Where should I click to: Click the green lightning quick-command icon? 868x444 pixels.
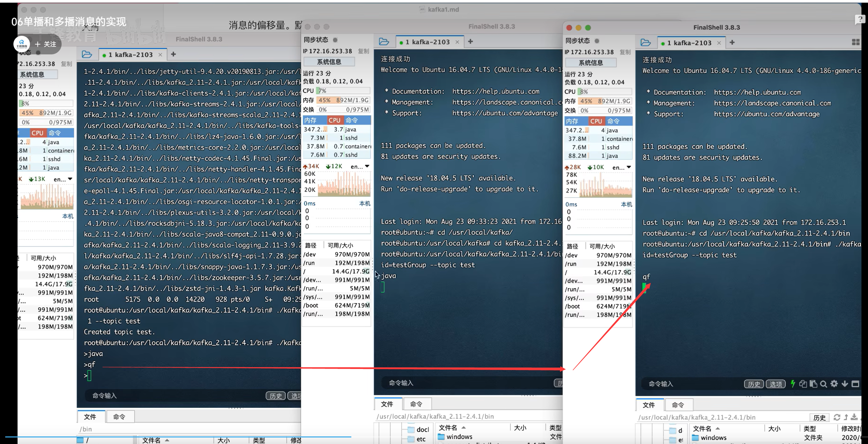click(793, 383)
